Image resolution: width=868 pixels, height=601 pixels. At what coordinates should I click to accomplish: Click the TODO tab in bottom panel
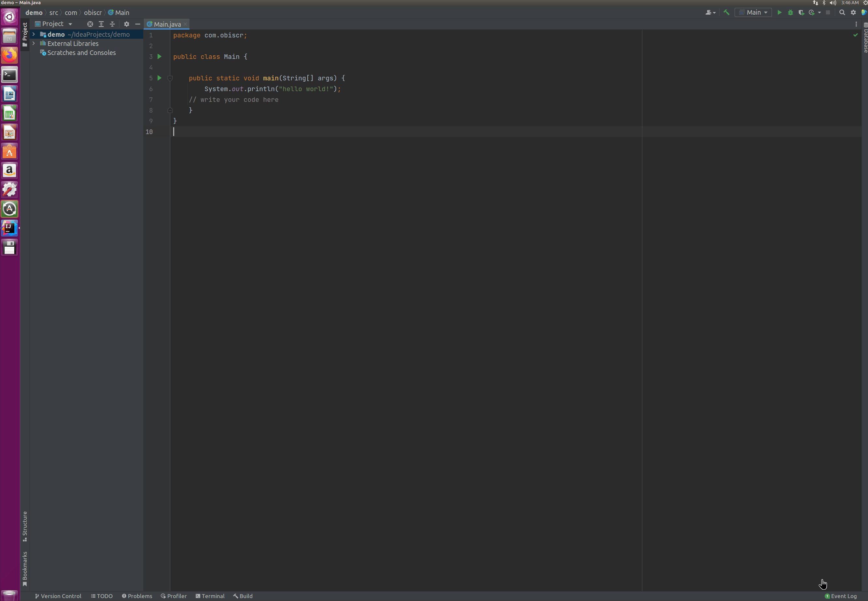point(102,596)
